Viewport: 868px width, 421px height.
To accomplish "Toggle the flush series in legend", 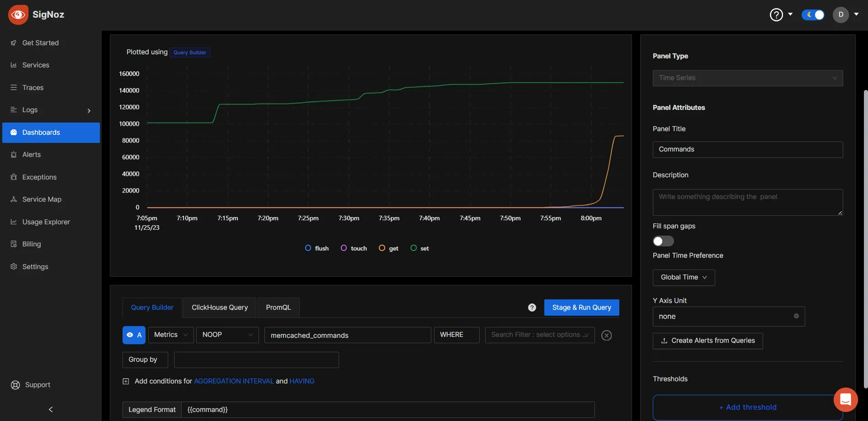I will (317, 248).
